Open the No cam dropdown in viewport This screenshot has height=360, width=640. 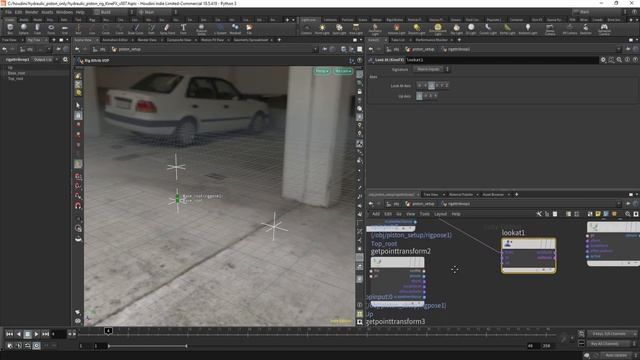(343, 71)
